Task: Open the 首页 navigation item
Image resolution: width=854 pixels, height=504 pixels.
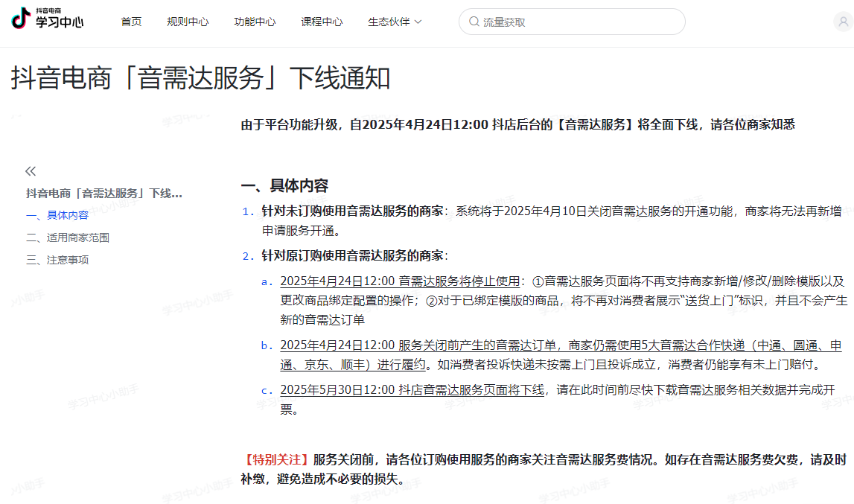Action: 131,22
